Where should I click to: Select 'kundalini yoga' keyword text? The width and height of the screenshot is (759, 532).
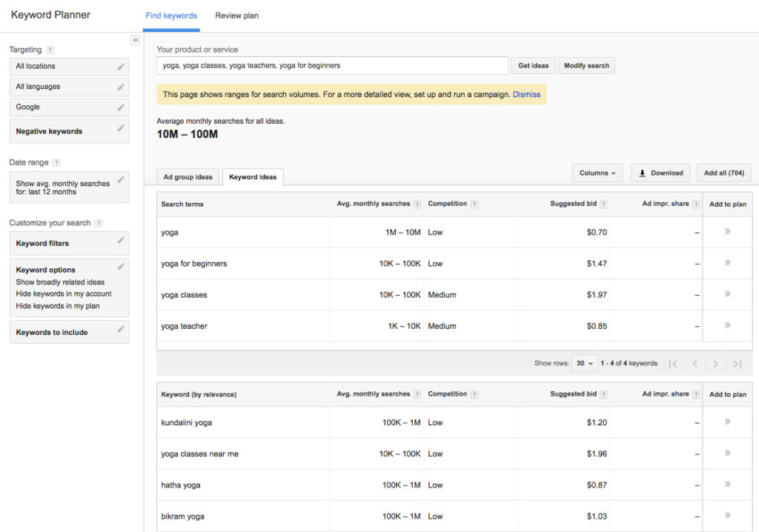[x=186, y=422]
